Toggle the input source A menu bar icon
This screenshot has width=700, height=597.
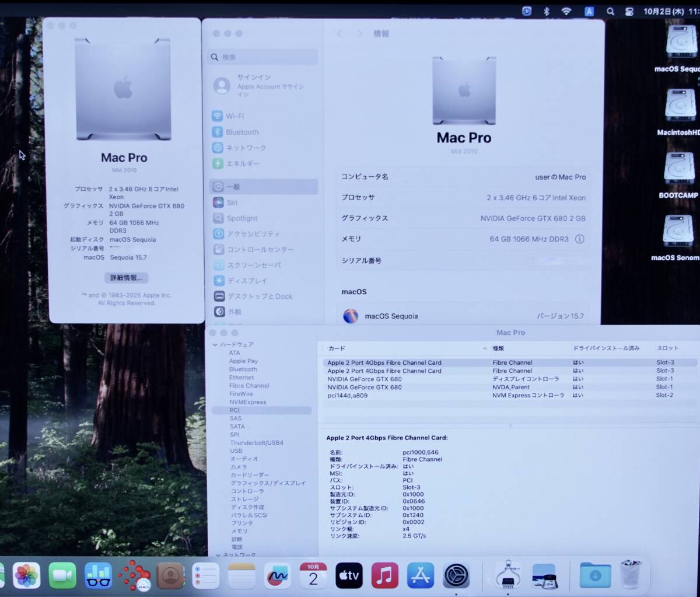point(589,11)
